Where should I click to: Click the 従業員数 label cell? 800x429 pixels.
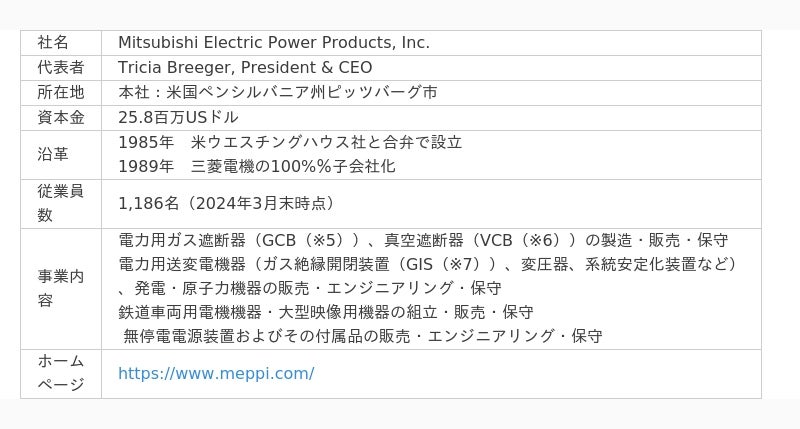pyautogui.click(x=60, y=203)
